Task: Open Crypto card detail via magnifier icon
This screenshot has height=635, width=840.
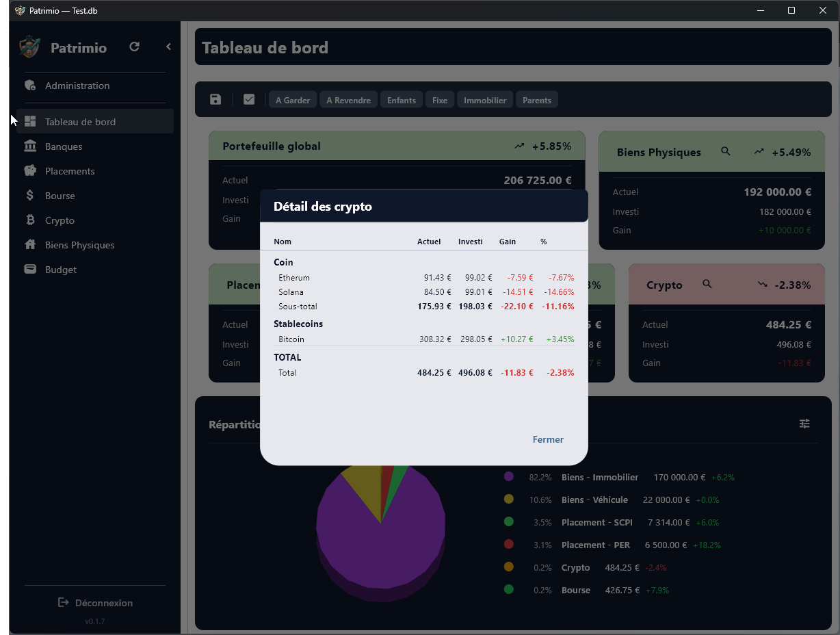Action: pyautogui.click(x=707, y=284)
